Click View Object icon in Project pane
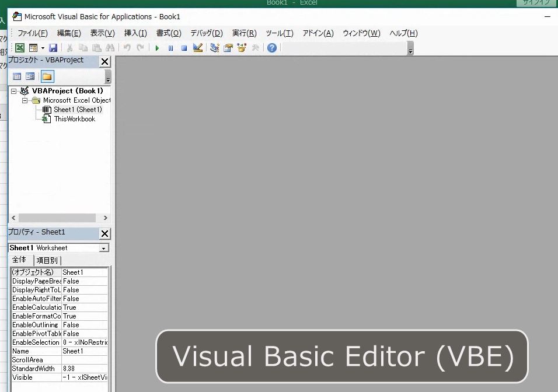The height and width of the screenshot is (392, 558). (x=30, y=76)
